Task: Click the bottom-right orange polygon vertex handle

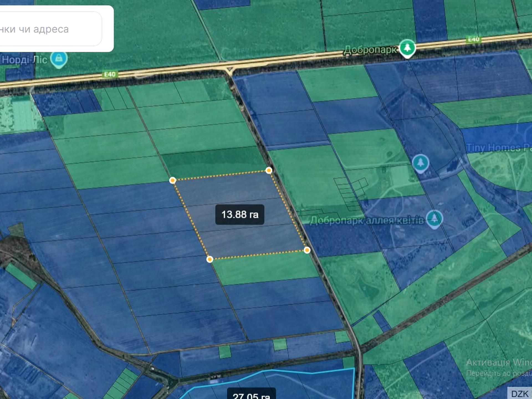Action: click(307, 250)
